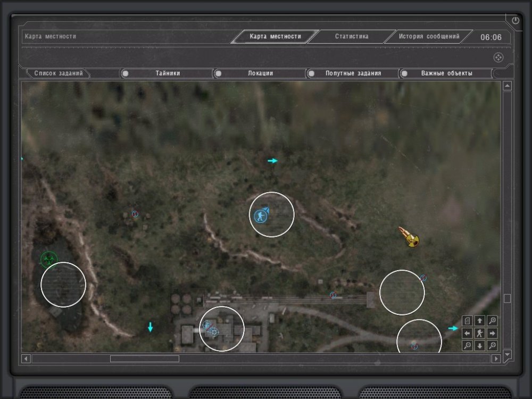Click the green biohazard marker on map
532x399 pixels.
[x=48, y=260]
